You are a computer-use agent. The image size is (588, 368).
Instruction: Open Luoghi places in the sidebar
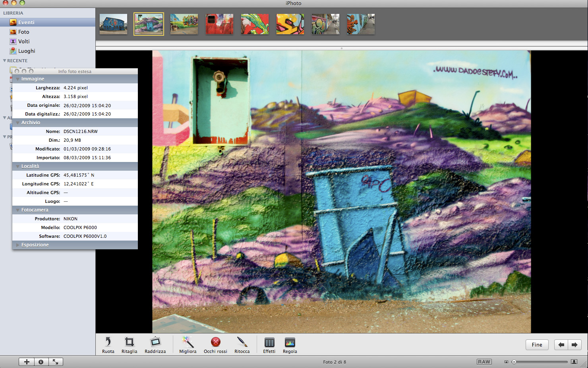(48, 51)
